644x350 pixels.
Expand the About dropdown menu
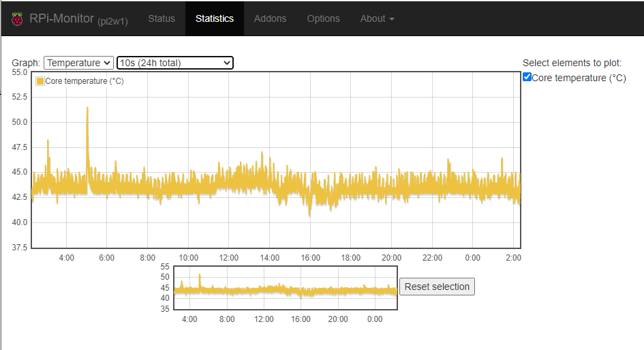(x=377, y=18)
